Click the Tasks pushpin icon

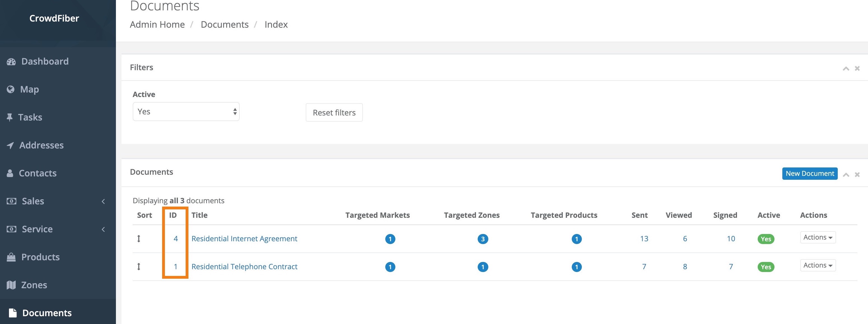[10, 117]
